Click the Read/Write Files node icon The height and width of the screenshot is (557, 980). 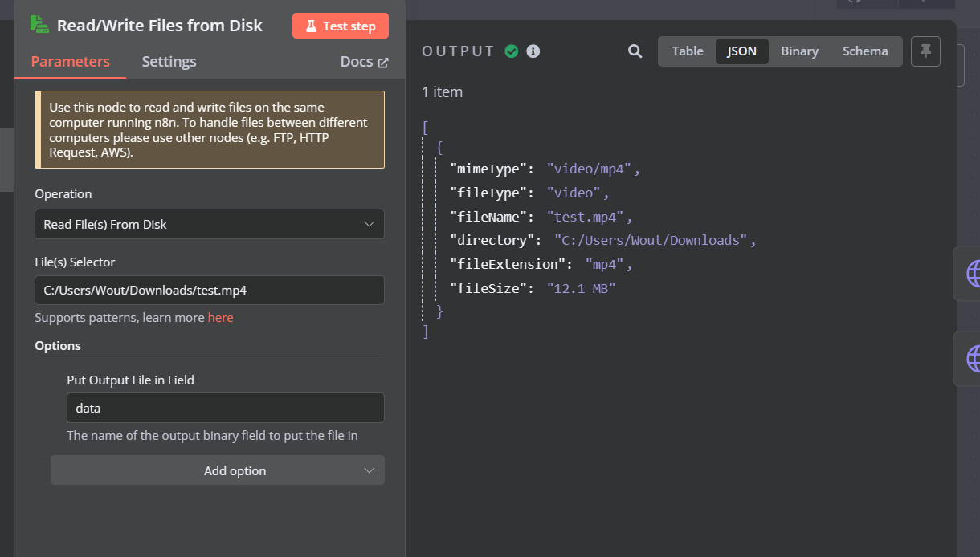tap(39, 24)
